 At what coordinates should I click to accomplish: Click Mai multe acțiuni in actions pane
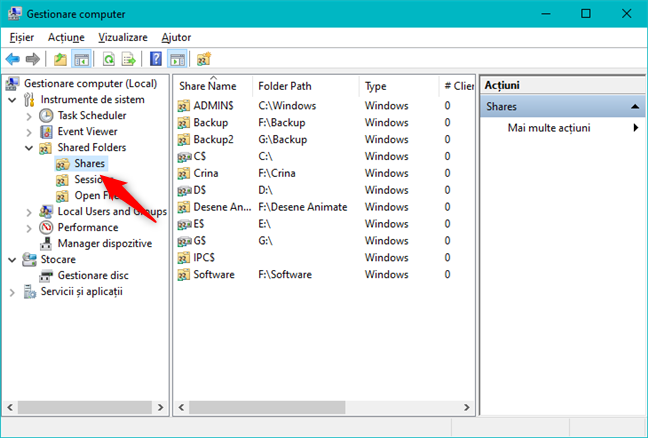click(x=549, y=128)
